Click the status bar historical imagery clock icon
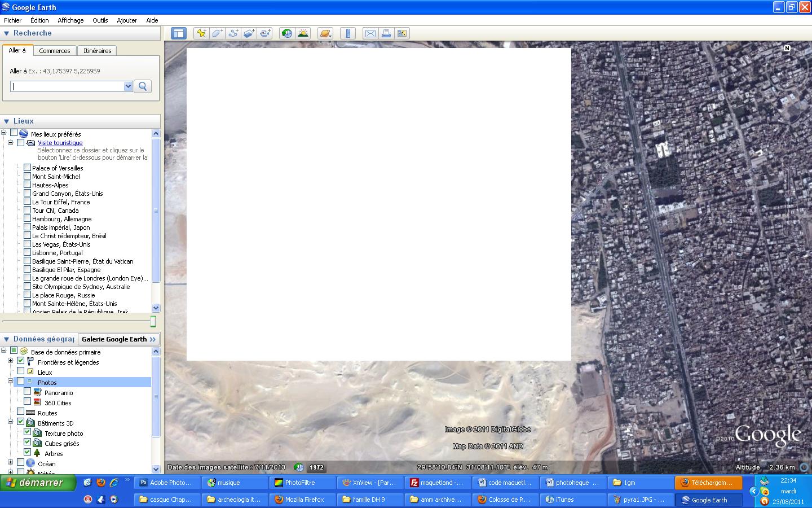Image resolution: width=812 pixels, height=508 pixels. (299, 467)
